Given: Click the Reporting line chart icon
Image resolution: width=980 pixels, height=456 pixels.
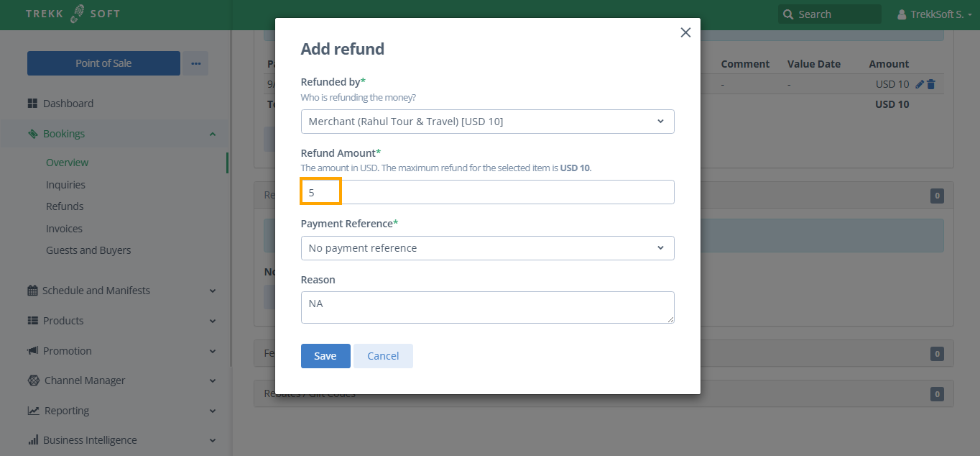Looking at the screenshot, I should [33, 411].
